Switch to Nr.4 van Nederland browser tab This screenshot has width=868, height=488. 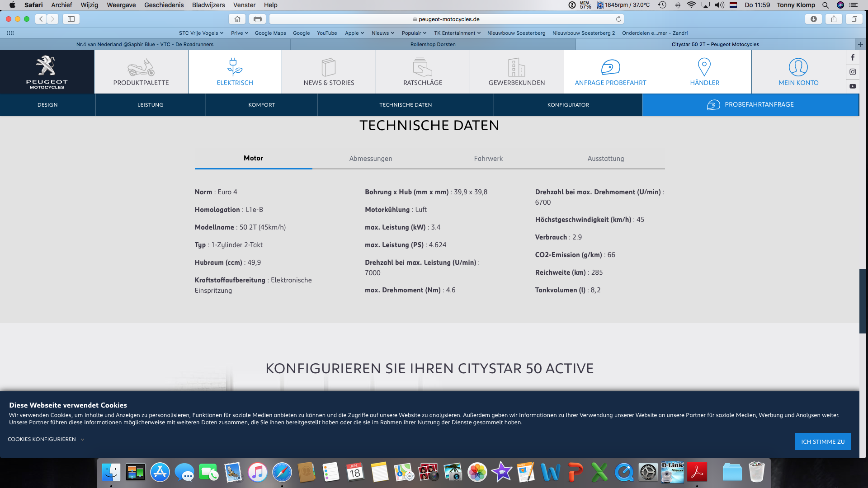click(x=145, y=44)
